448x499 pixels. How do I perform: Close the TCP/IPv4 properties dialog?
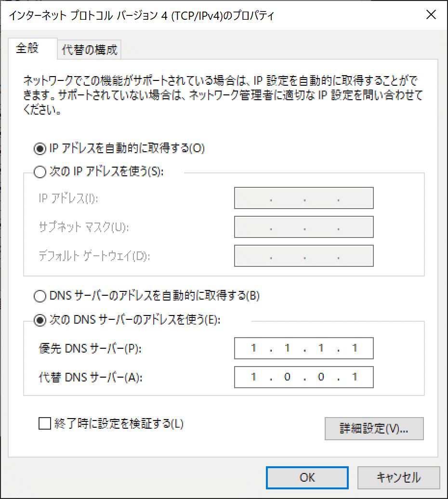click(x=431, y=14)
